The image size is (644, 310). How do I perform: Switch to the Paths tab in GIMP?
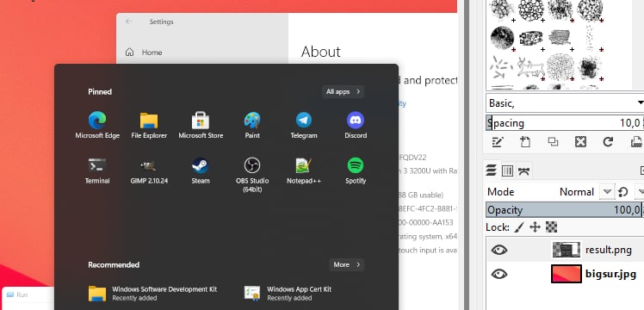(x=523, y=170)
